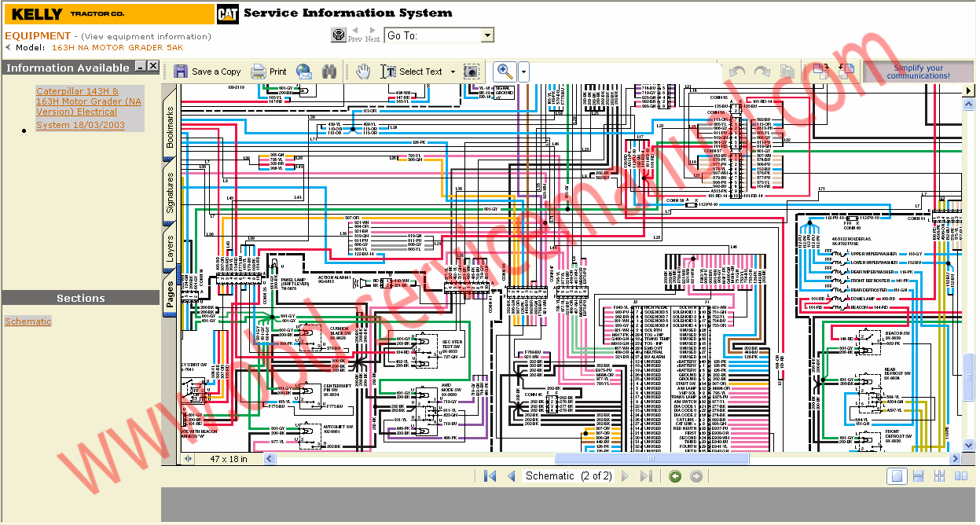Click the Zoom In magnifier tool
The image size is (980, 525).
(503, 71)
